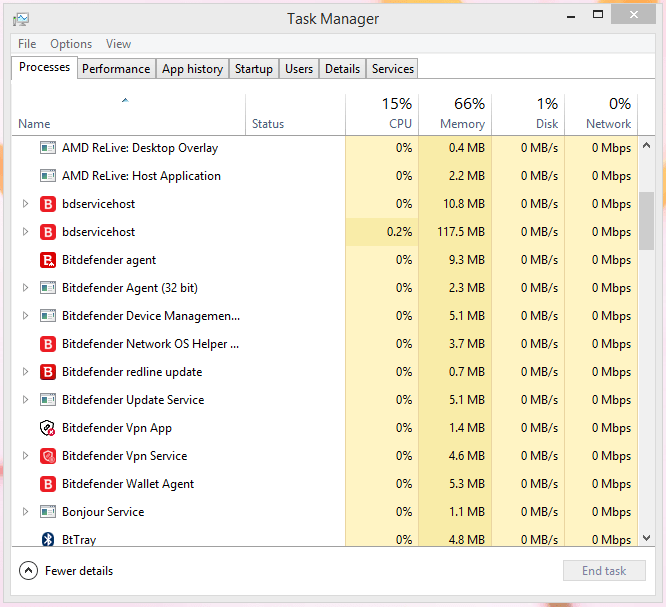Image resolution: width=666 pixels, height=607 pixels.
Task: Switch to the Performance tab
Action: point(116,69)
